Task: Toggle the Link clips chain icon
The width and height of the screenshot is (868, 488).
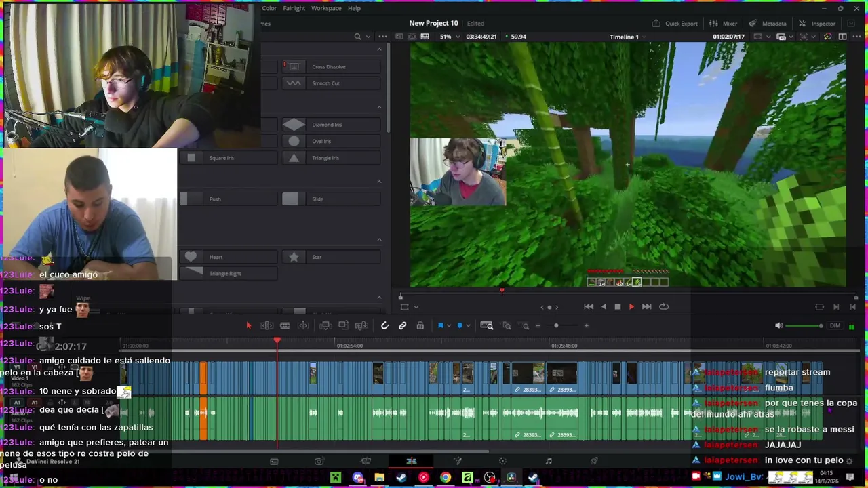Action: [402, 326]
